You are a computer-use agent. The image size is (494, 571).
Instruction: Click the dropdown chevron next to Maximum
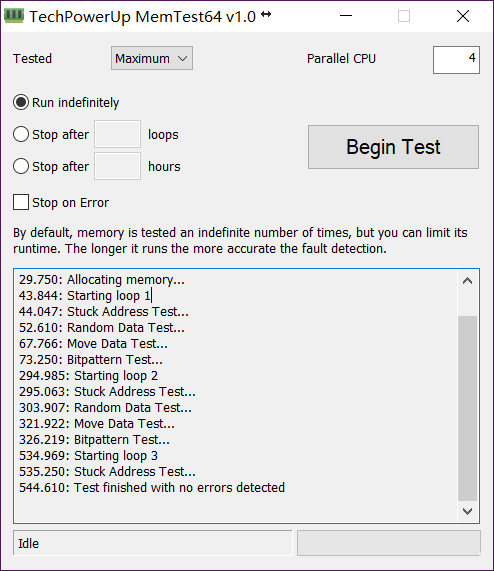183,58
